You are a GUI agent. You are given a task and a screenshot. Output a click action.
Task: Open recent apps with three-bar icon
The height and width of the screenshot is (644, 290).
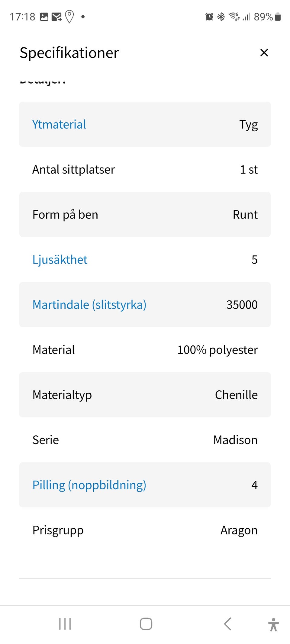pos(65,624)
